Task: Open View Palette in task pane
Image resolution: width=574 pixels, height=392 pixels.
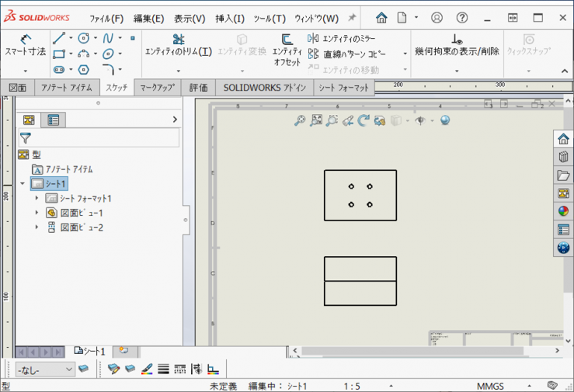Action: (563, 193)
